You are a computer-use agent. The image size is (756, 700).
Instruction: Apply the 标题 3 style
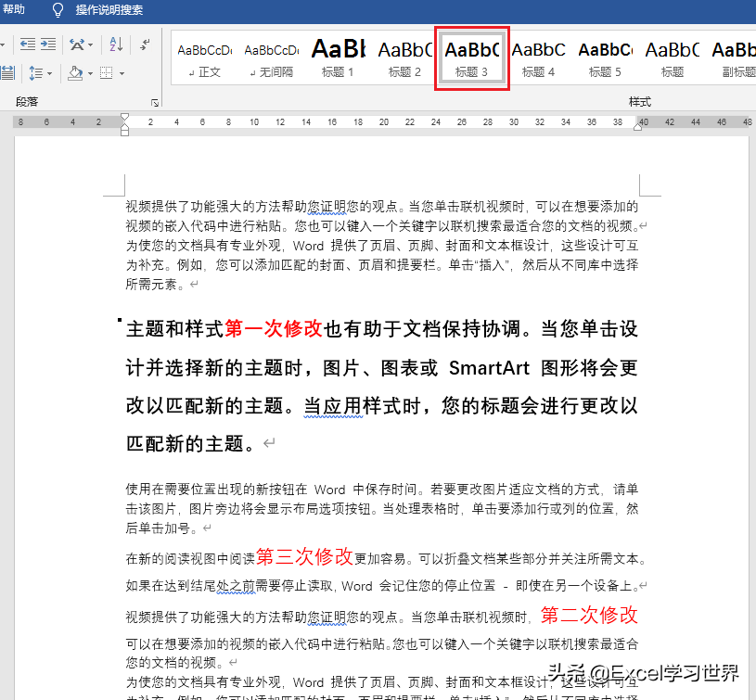pyautogui.click(x=472, y=58)
